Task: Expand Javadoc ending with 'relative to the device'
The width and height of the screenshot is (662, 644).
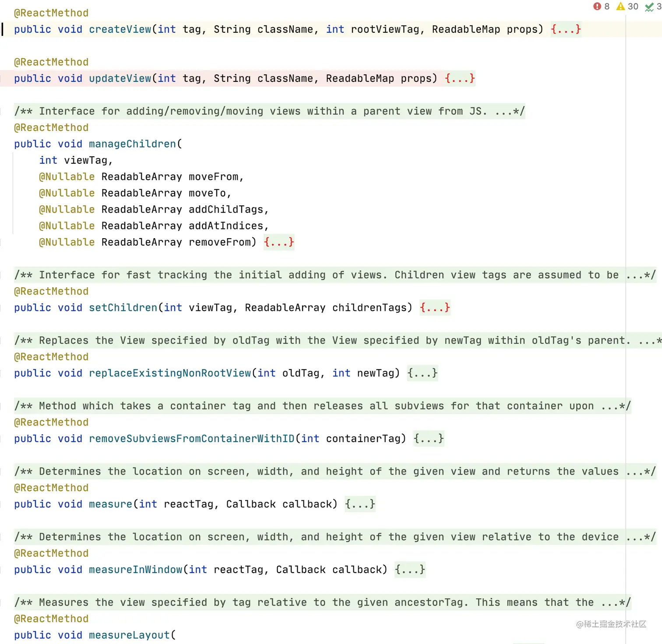Action: pyautogui.click(x=335, y=537)
